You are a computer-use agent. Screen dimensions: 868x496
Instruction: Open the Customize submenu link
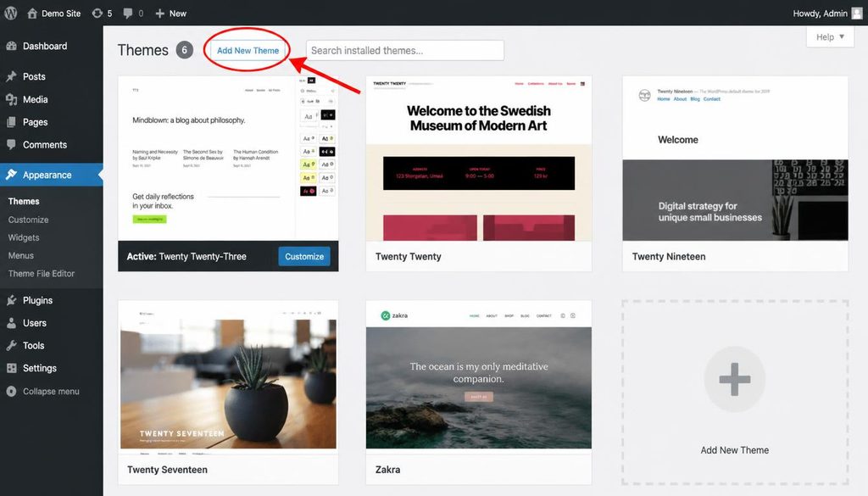tap(28, 220)
